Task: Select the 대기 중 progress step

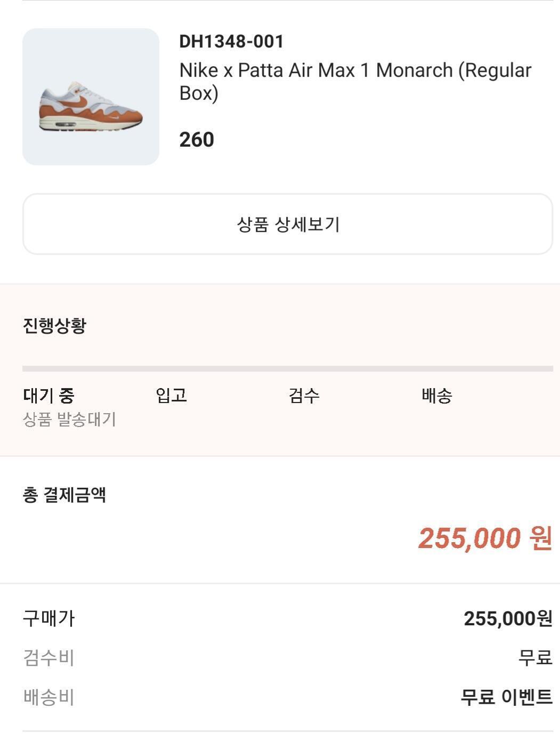Action: click(48, 396)
